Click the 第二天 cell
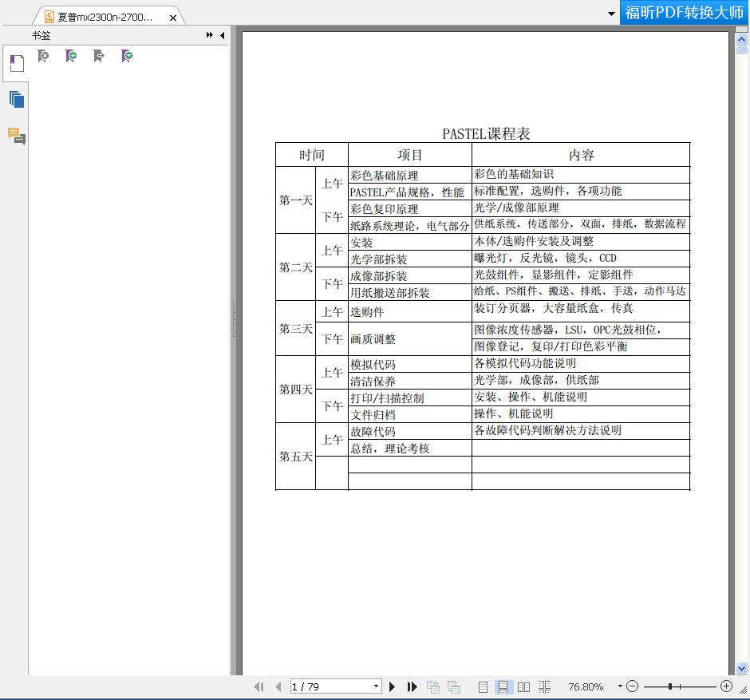The height and width of the screenshot is (700, 750). coord(296,267)
